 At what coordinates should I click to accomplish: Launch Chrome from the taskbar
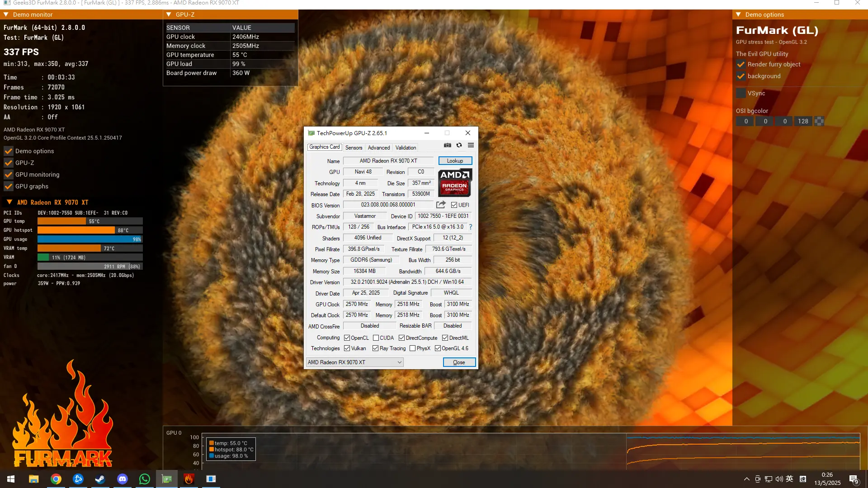pos(56,479)
